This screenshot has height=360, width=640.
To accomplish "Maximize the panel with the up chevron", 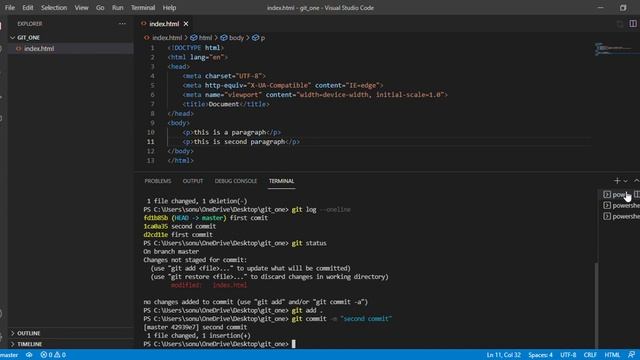I will click(636, 180).
